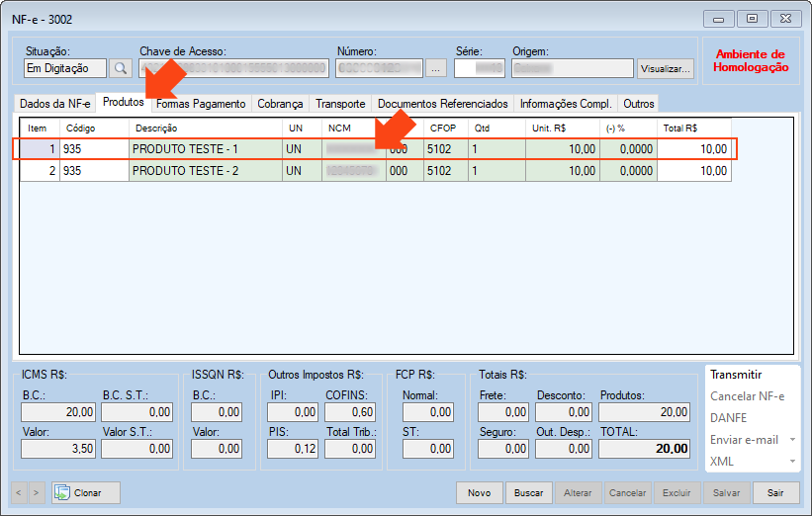Select the Documentos Referenciados tab
The width and height of the screenshot is (812, 516).
pyautogui.click(x=442, y=104)
